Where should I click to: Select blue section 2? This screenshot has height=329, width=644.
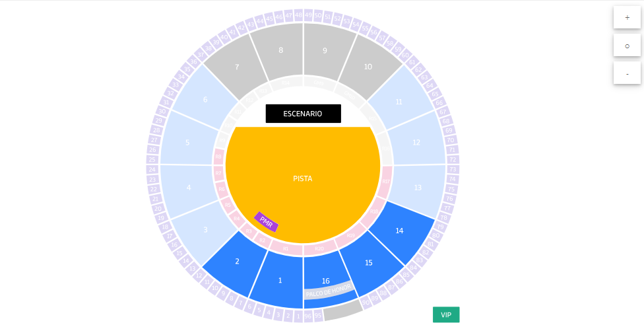coord(237,262)
